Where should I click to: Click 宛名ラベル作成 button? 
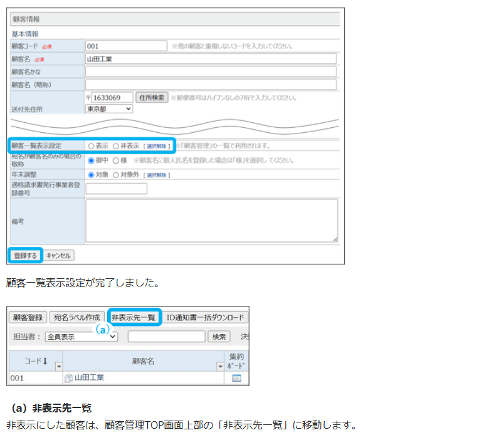click(78, 317)
